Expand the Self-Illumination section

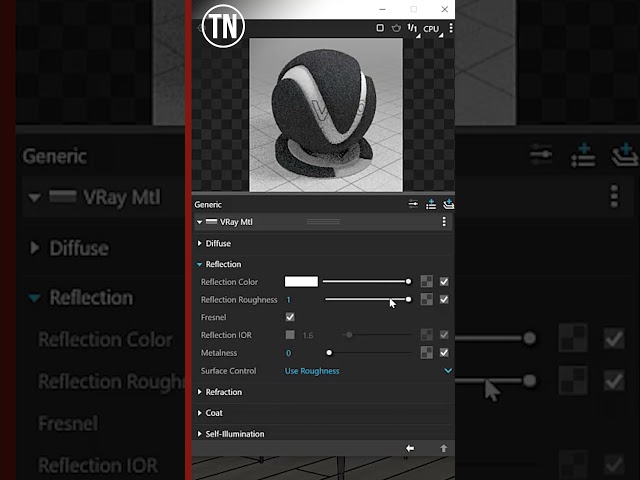tap(199, 434)
